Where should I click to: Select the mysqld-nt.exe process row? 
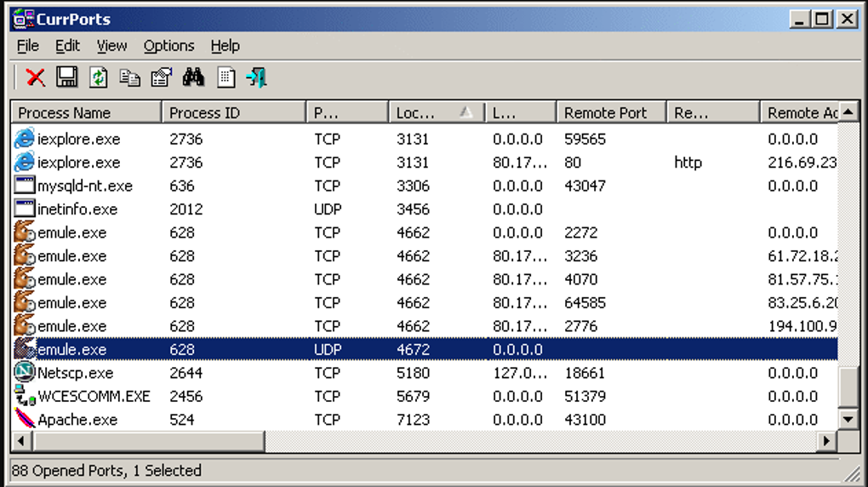425,186
